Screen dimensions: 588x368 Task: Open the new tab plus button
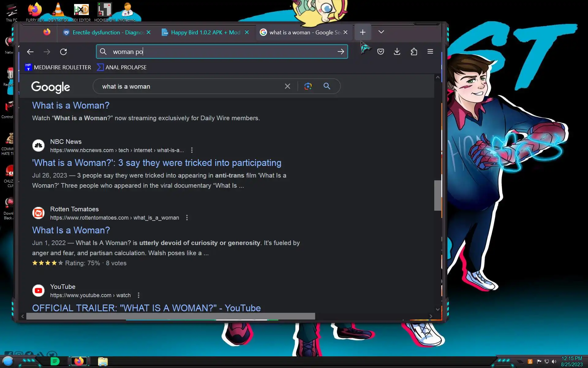click(x=363, y=32)
